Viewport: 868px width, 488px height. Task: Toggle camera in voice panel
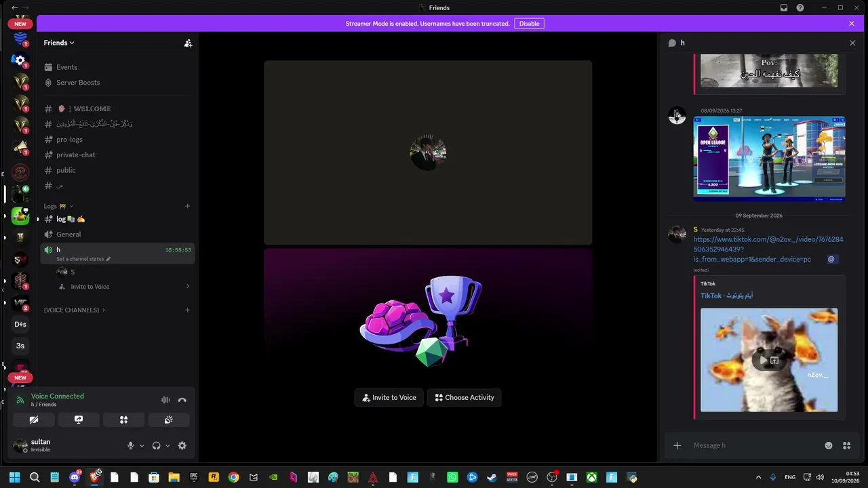[34, 420]
